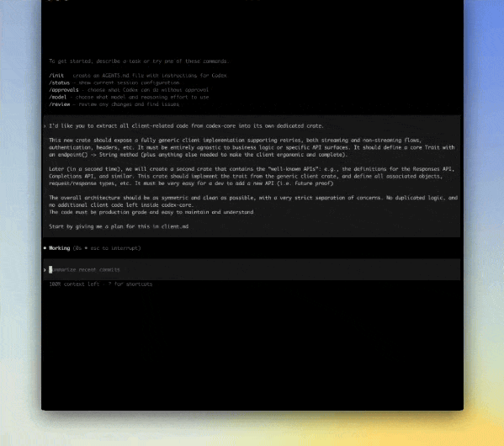Click the line starting "The overall architecture should be"
Screen dimensions: 504x446
[253, 198]
